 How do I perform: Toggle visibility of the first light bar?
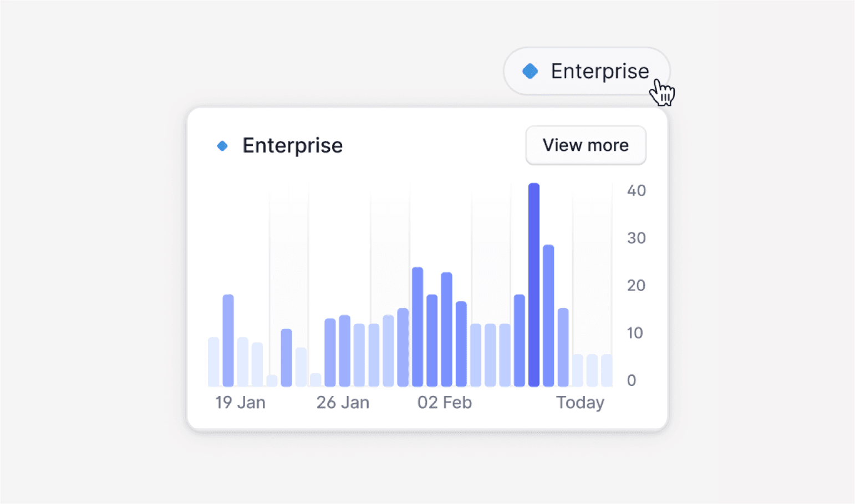pos(212,360)
